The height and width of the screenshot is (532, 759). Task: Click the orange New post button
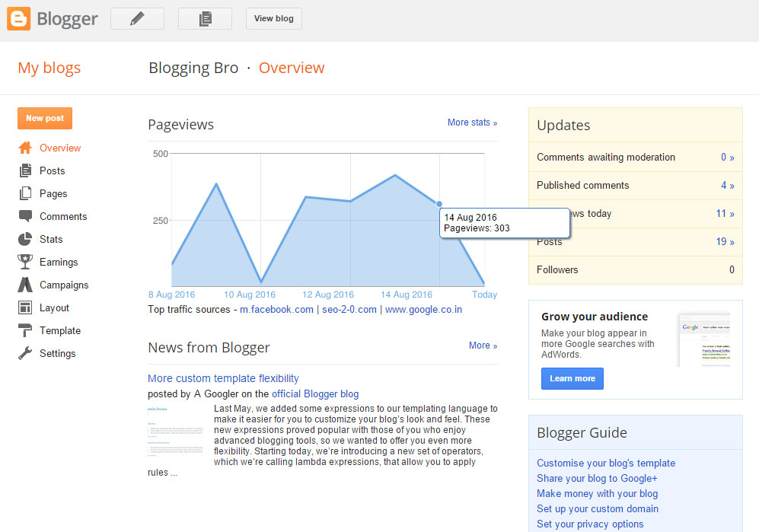click(x=45, y=118)
